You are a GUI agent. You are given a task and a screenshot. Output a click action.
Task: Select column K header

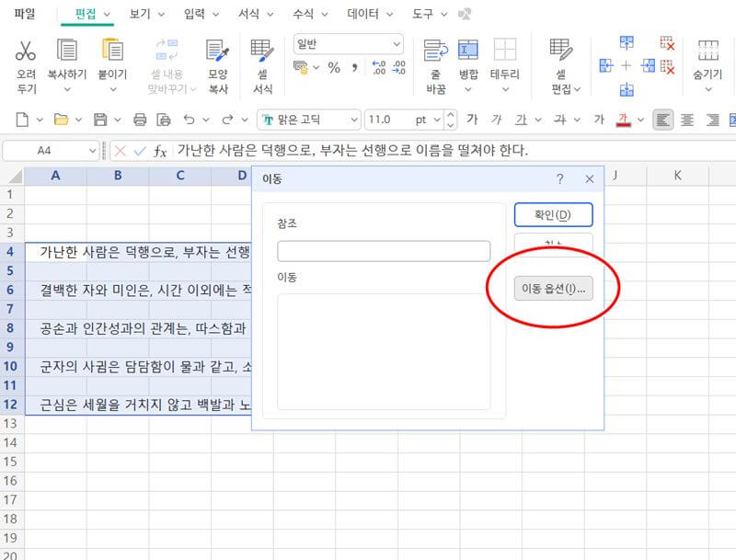pos(677,176)
